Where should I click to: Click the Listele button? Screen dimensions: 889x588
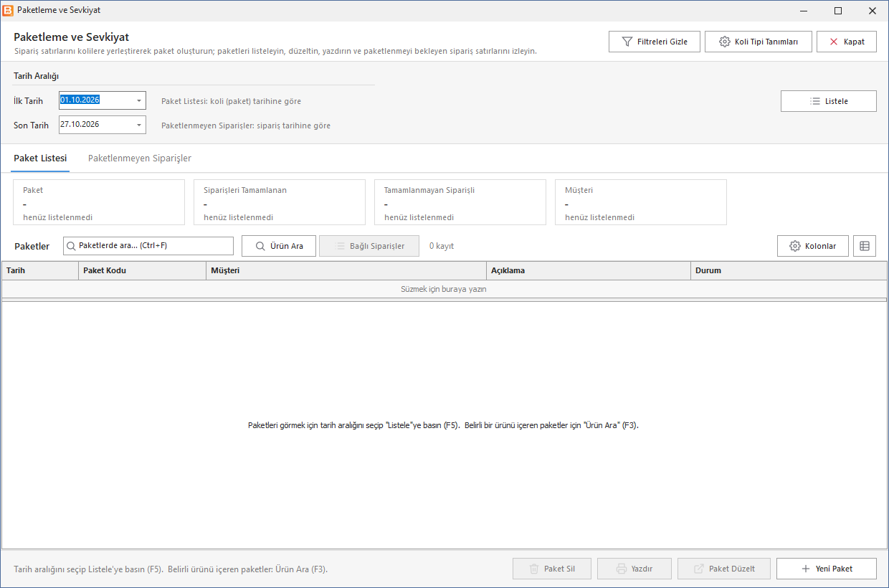coord(829,101)
